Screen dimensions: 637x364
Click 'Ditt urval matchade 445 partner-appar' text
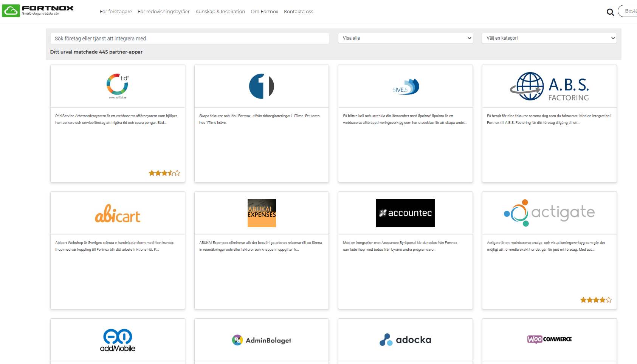pyautogui.click(x=96, y=52)
